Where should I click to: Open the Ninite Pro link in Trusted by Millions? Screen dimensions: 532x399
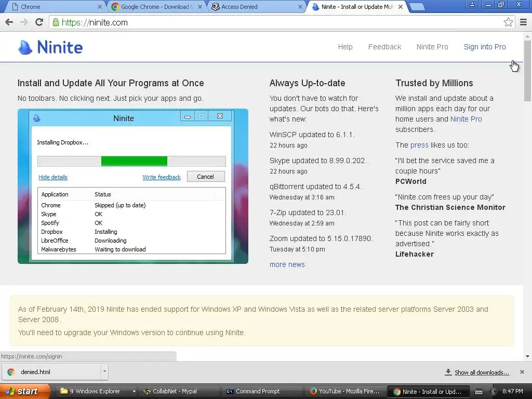(x=466, y=119)
